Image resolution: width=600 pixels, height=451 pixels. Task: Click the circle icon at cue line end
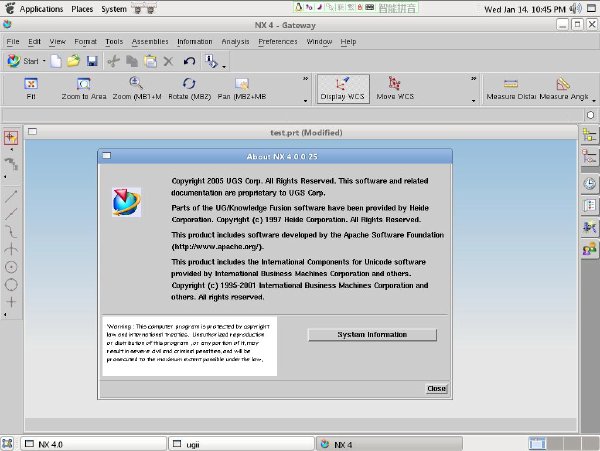[x=590, y=115]
